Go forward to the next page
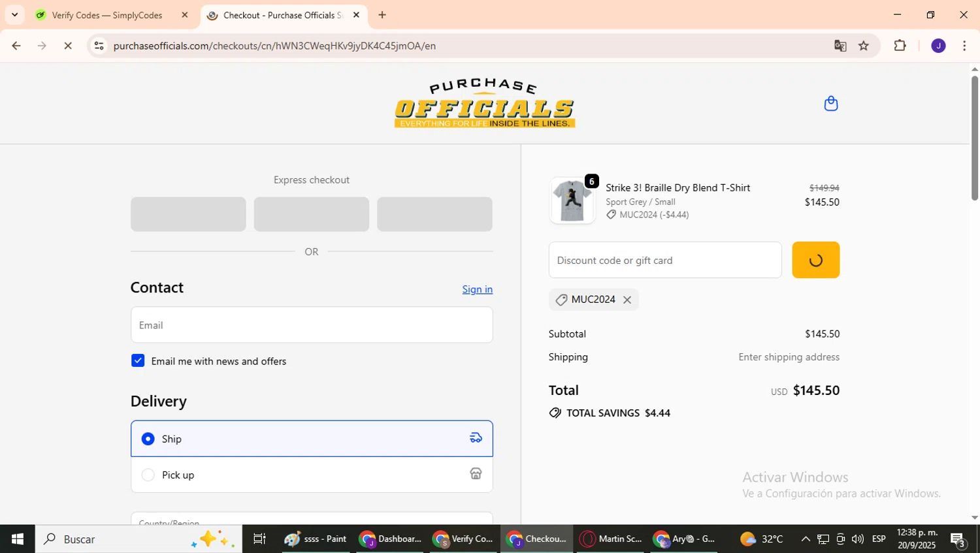Image resolution: width=980 pixels, height=553 pixels. [42, 46]
